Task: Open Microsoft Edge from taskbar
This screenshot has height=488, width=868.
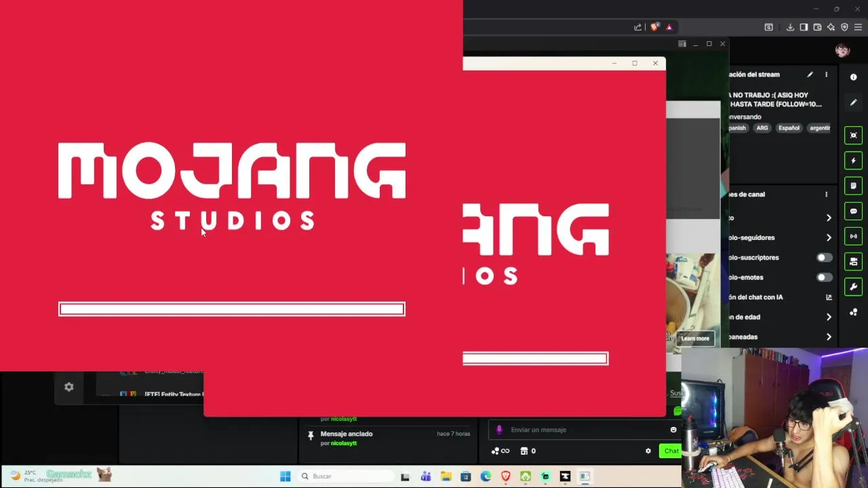Action: pyautogui.click(x=486, y=476)
